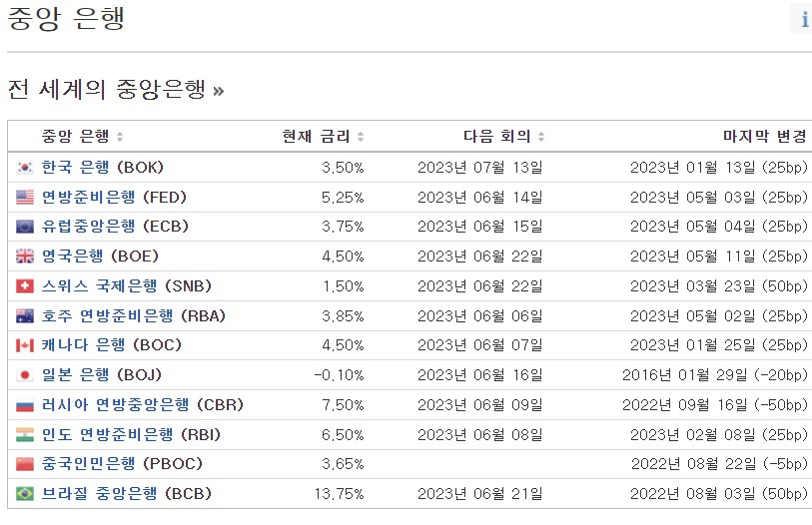This screenshot has width=812, height=525.
Task: Click the European Union flag icon
Action: pyautogui.click(x=25, y=227)
